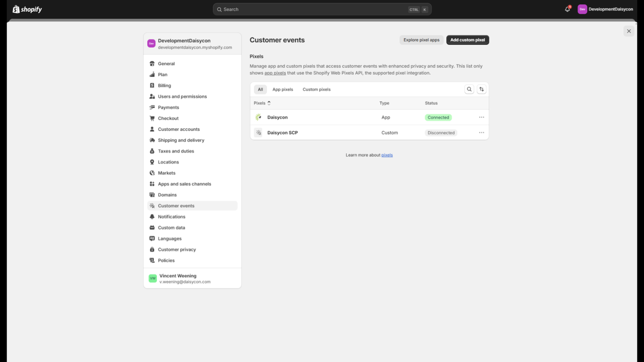
Task: Switch to the App pixels tab
Action: pos(283,89)
